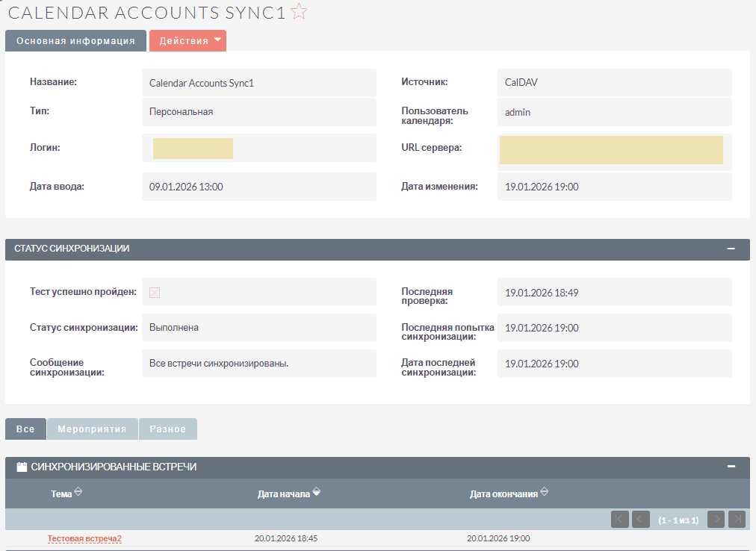Image resolution: width=756 pixels, height=551 pixels.
Task: Select the Все filter button
Action: pyautogui.click(x=25, y=429)
